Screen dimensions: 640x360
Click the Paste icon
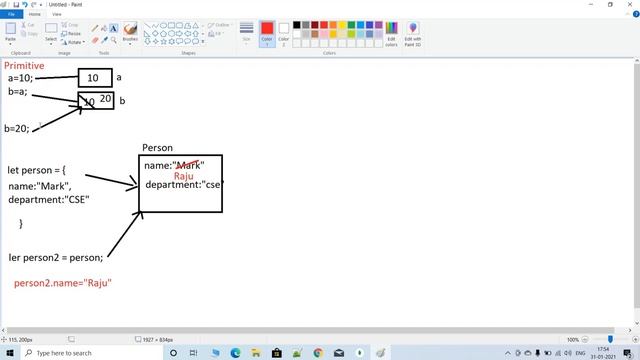pyautogui.click(x=11, y=29)
